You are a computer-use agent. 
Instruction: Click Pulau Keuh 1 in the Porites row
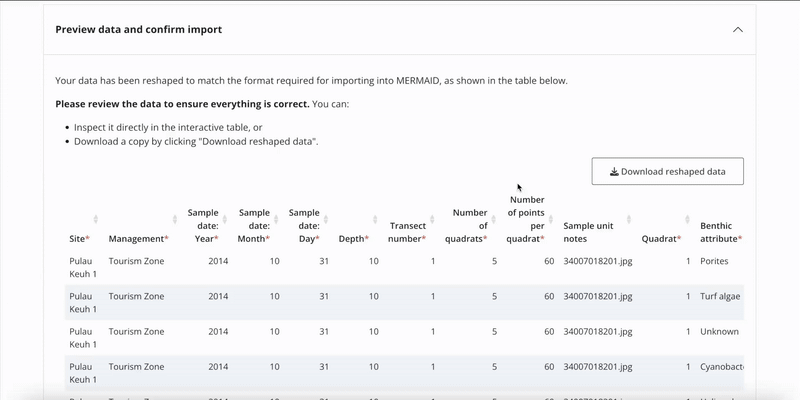click(x=83, y=267)
